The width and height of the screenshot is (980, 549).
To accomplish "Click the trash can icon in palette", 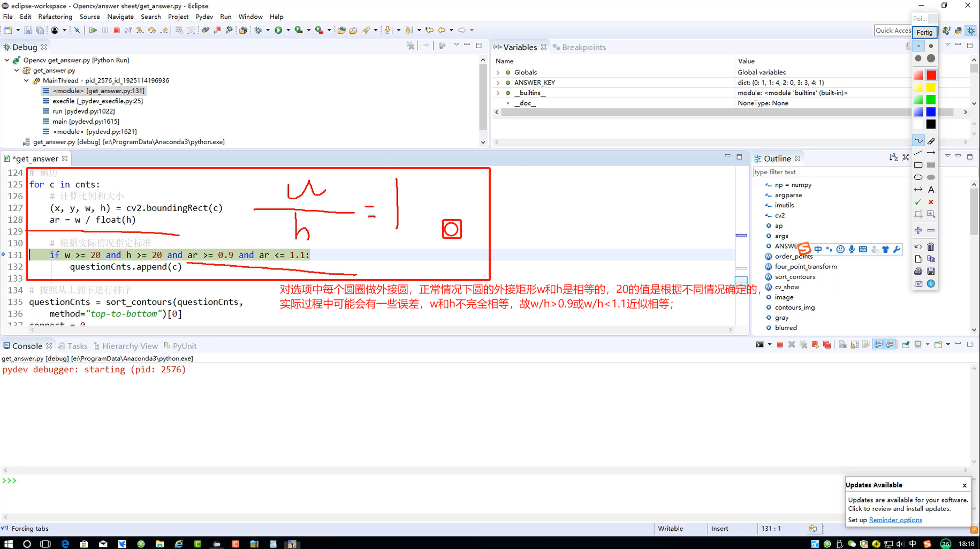I will point(931,247).
